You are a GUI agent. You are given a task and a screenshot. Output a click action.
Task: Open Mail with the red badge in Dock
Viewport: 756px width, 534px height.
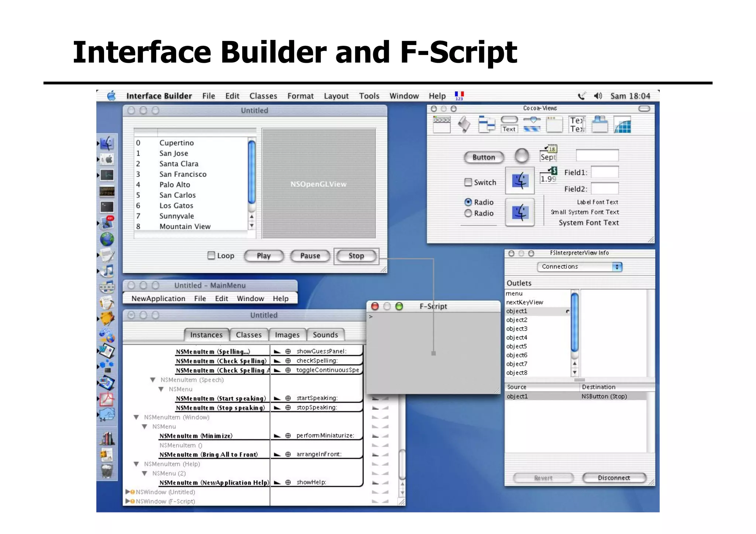[107, 223]
